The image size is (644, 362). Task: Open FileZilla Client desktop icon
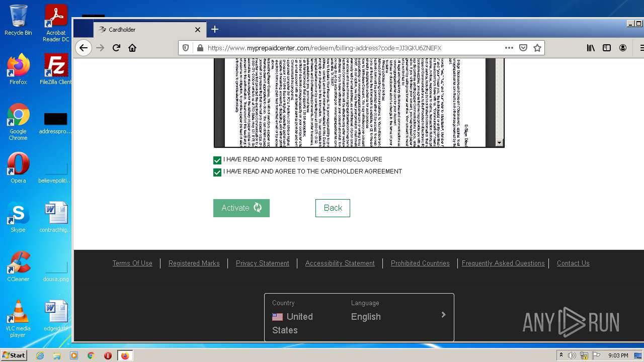(56, 69)
